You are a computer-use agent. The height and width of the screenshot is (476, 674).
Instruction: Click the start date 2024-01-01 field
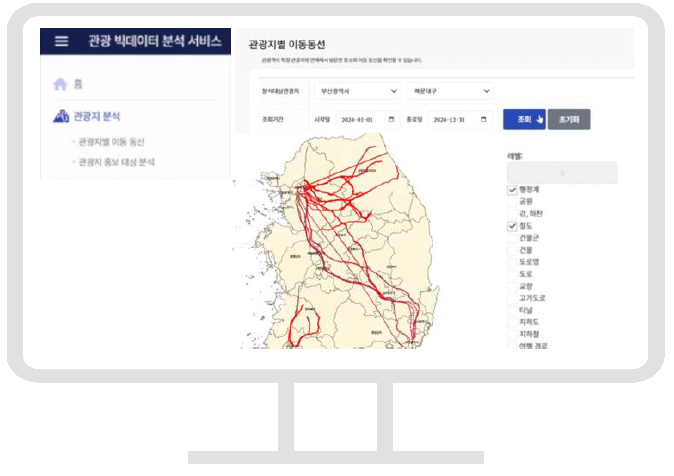point(360,120)
